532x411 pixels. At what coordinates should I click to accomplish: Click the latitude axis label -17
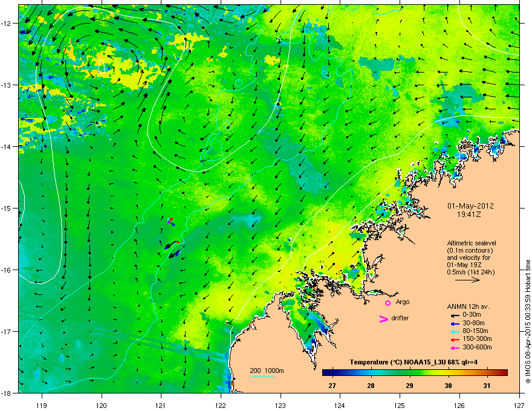tap(7, 331)
